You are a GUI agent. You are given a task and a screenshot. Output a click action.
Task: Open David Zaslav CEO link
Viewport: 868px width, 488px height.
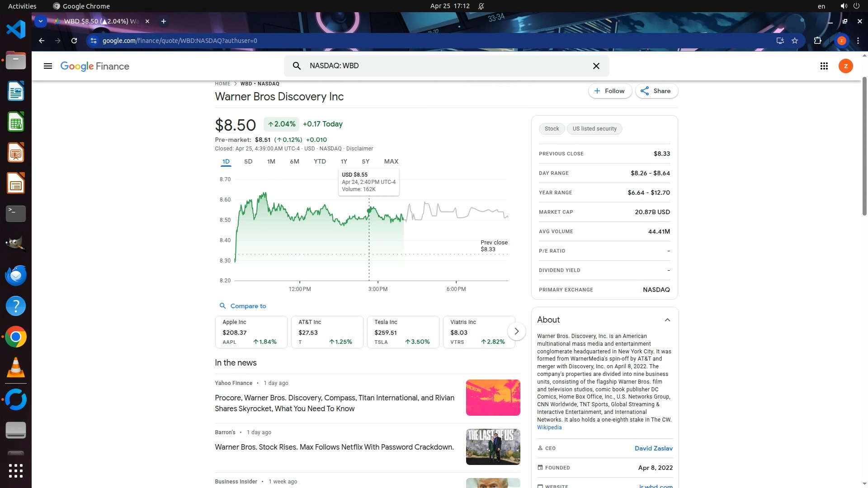(x=653, y=448)
